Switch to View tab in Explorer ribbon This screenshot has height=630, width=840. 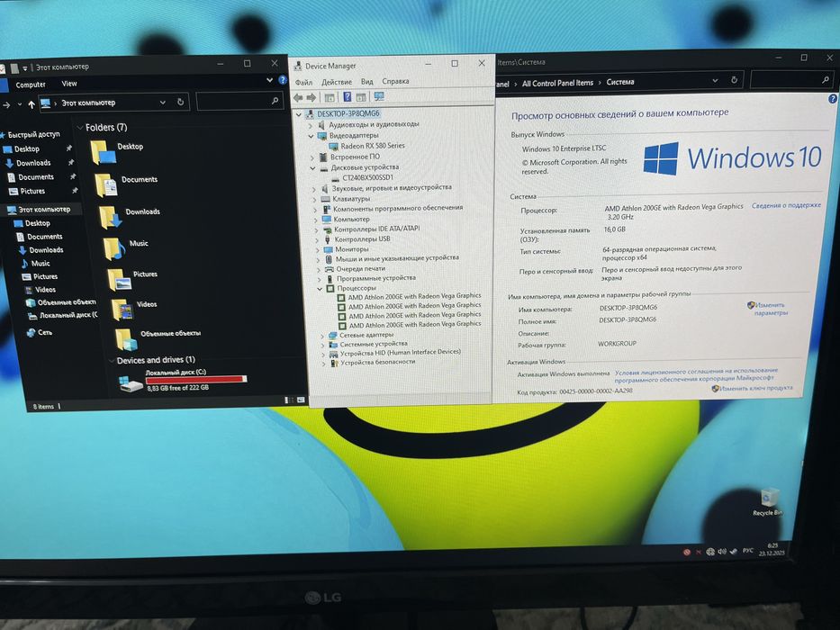pyautogui.click(x=69, y=84)
